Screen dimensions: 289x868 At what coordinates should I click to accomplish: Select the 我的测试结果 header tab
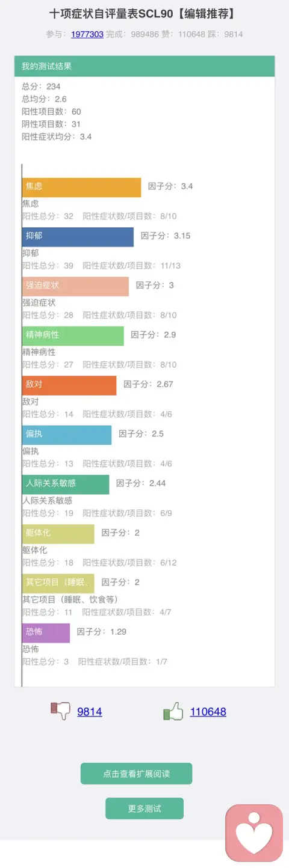click(144, 66)
